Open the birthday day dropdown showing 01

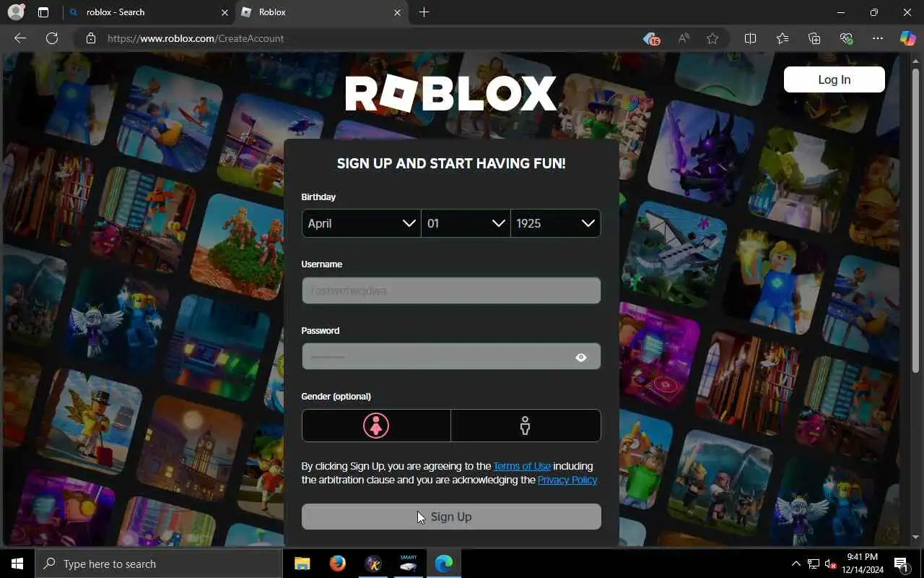pyautogui.click(x=466, y=223)
